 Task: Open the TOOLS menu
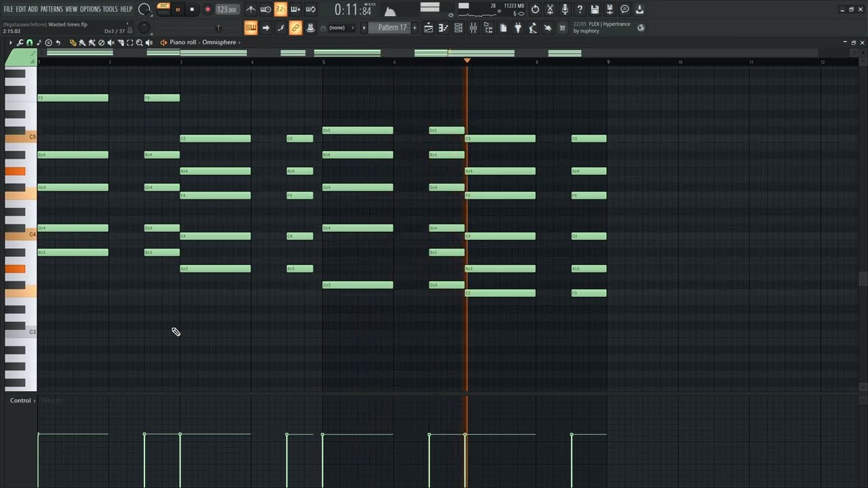(110, 9)
